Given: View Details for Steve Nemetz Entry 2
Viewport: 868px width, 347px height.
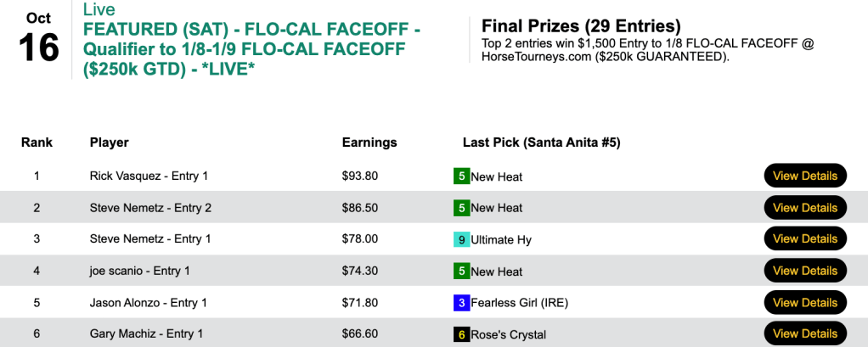Looking at the screenshot, I should click(805, 208).
